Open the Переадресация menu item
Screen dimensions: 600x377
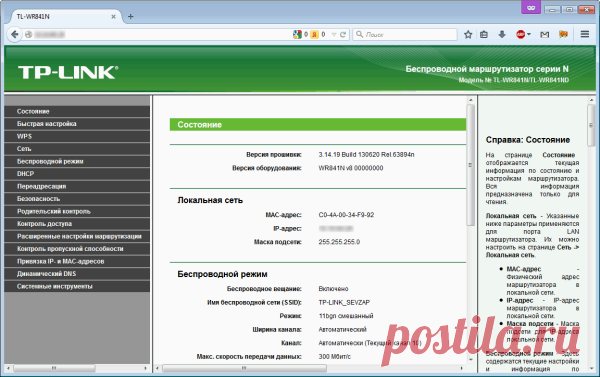click(77, 186)
